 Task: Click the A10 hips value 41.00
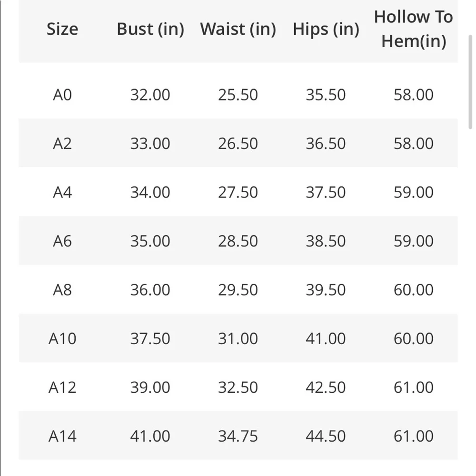click(x=326, y=338)
